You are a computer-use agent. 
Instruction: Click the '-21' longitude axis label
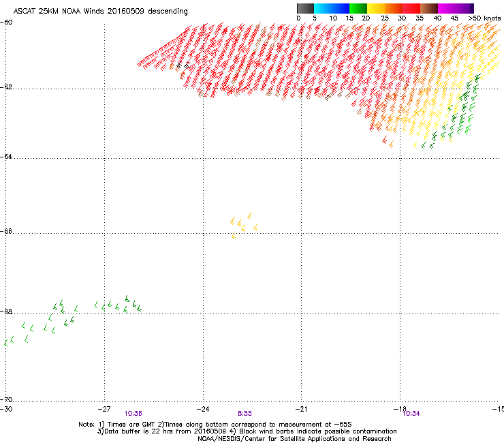[301, 409]
